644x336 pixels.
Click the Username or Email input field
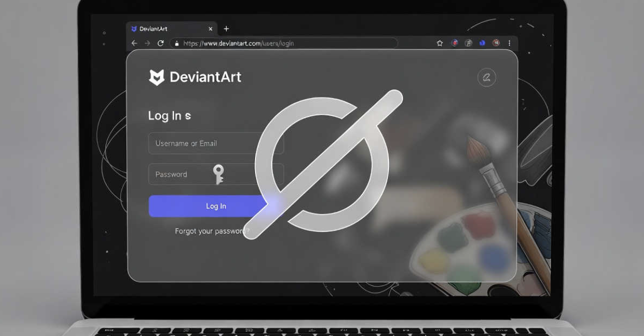(x=208, y=143)
